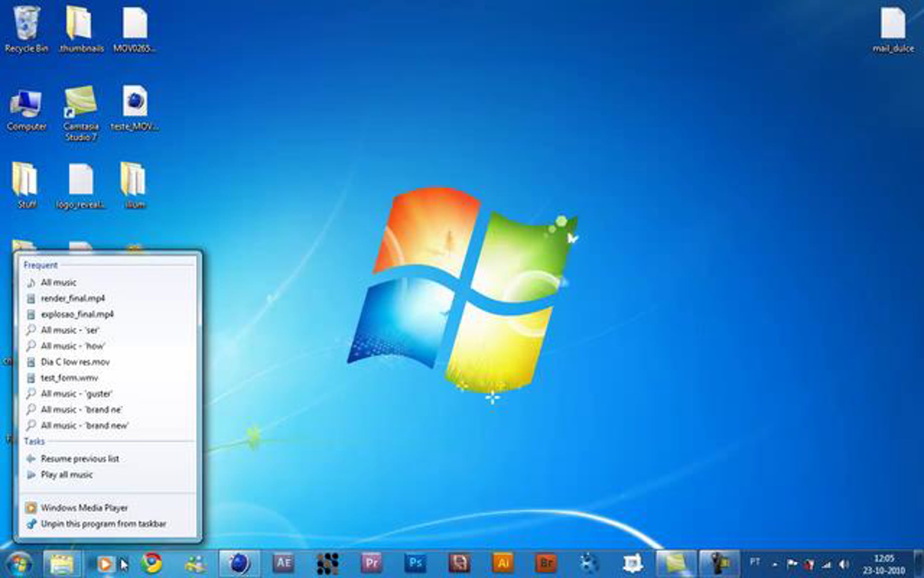Choose the All music - 'guster' search entry

coord(108,394)
